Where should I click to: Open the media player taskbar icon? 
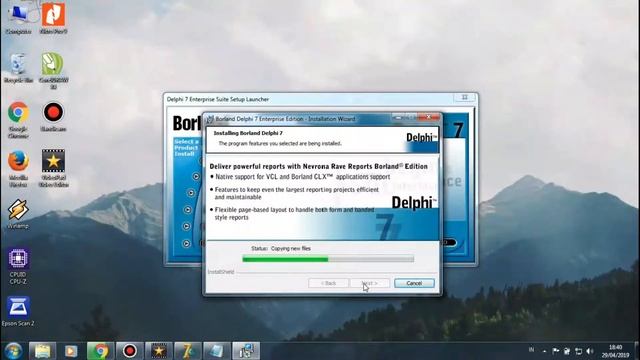71,351
